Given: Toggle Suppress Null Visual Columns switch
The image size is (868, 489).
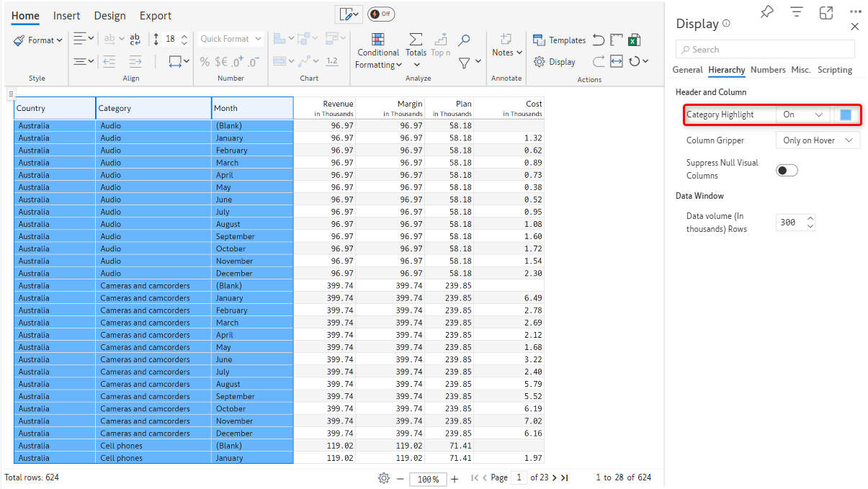Looking at the screenshot, I should click(x=787, y=170).
